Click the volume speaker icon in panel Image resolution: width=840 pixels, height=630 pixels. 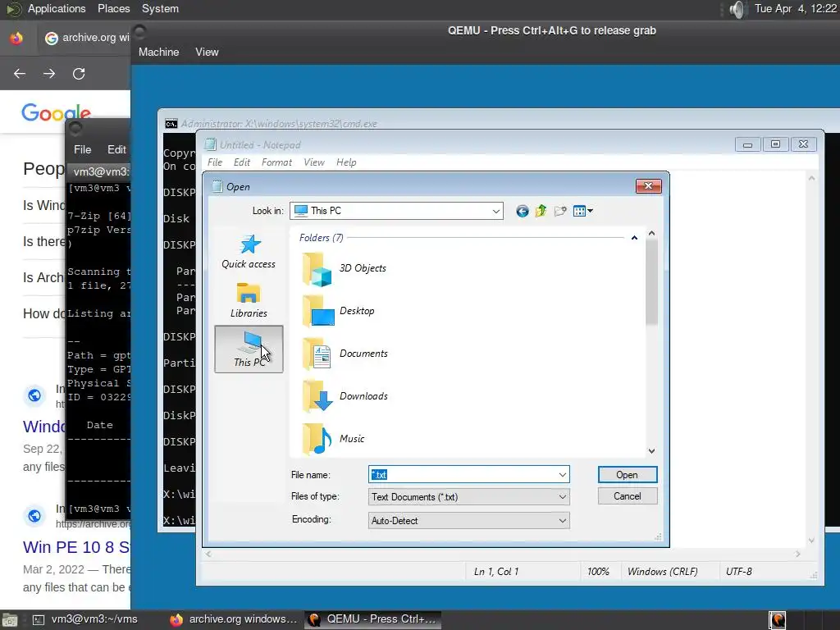pyautogui.click(x=737, y=9)
